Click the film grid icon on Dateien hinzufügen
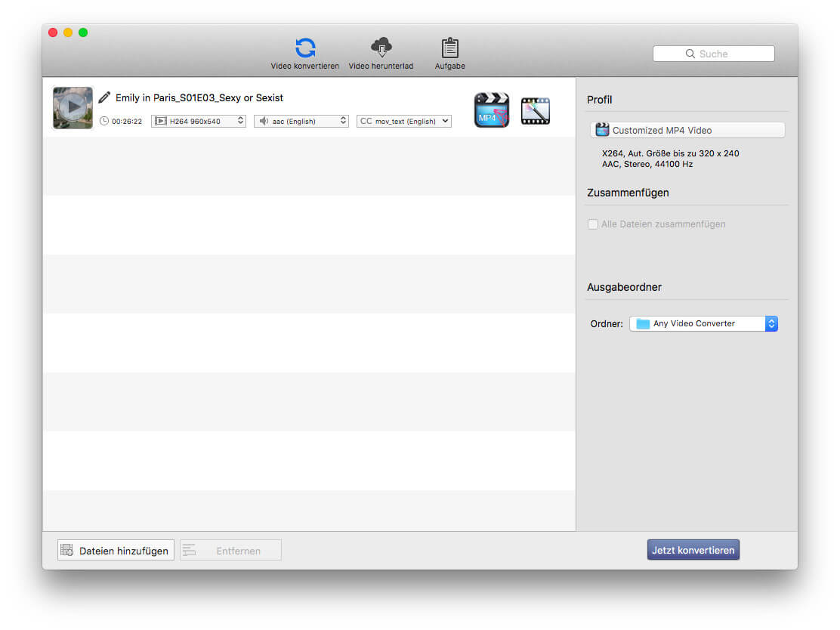840x630 pixels. pos(67,550)
